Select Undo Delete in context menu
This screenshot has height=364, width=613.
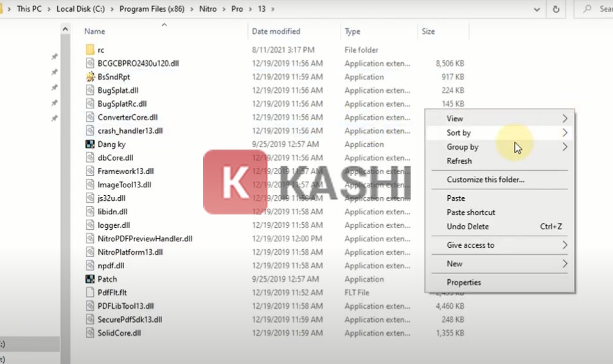coord(468,226)
